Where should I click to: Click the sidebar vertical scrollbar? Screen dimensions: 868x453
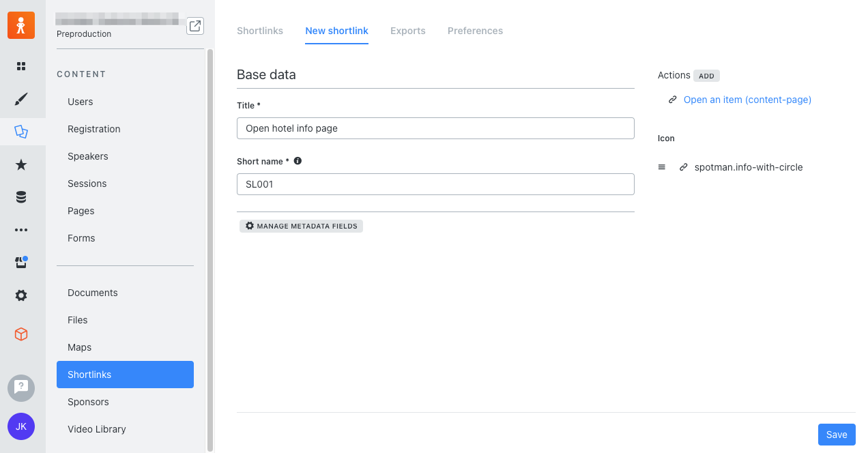tap(210, 250)
